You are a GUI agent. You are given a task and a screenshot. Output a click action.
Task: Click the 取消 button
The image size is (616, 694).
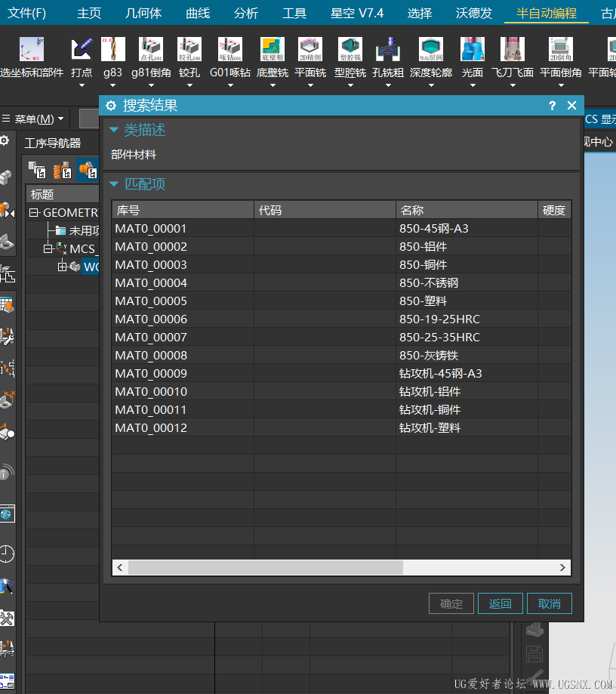(x=549, y=603)
